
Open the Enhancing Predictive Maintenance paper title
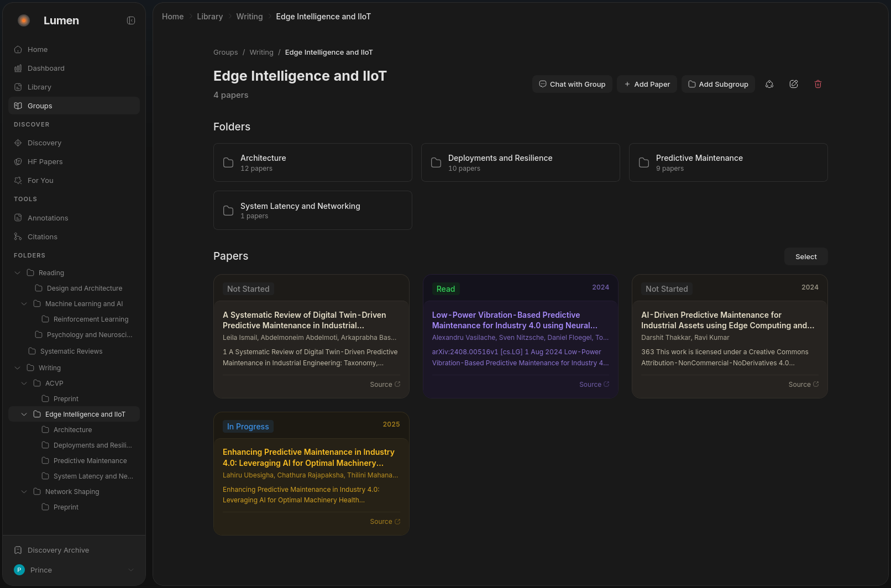[308, 458]
